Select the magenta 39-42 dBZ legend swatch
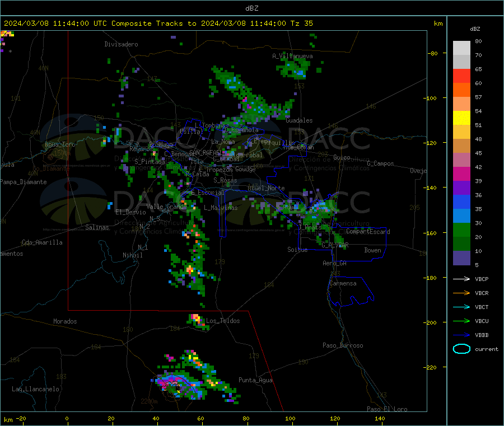Viewport: 504px width, 426px height. point(461,174)
